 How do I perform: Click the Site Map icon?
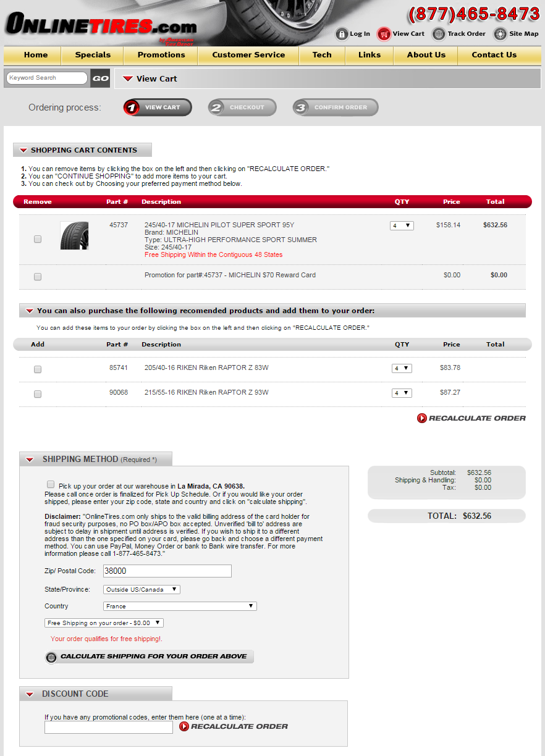[500, 34]
